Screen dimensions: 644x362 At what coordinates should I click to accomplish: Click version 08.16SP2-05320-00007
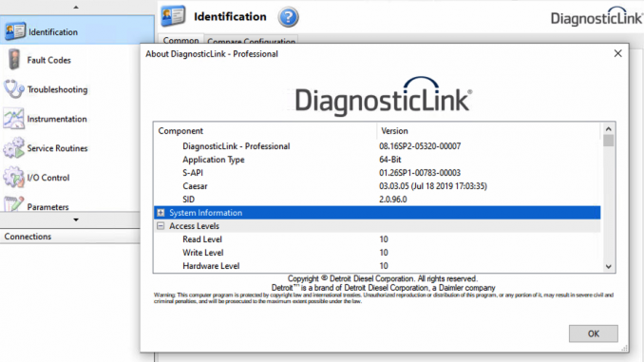(x=420, y=146)
